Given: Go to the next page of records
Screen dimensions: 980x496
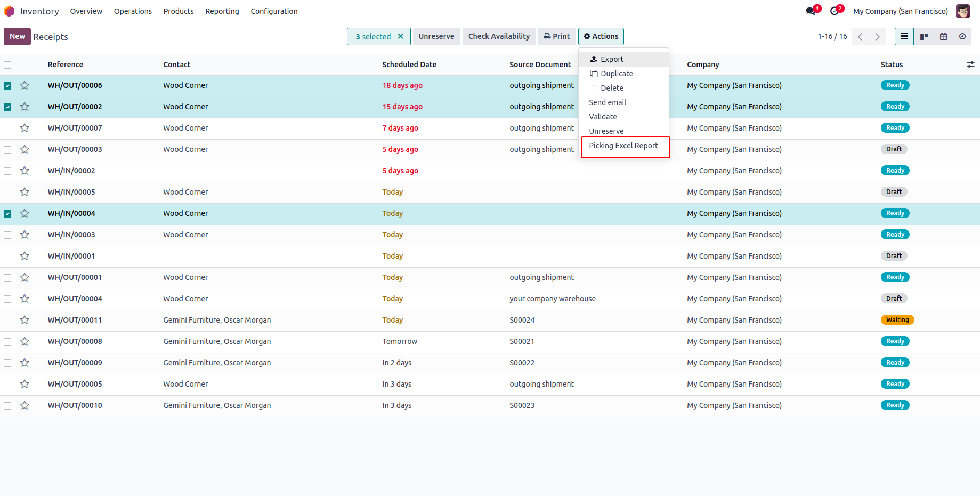Looking at the screenshot, I should click(x=877, y=36).
